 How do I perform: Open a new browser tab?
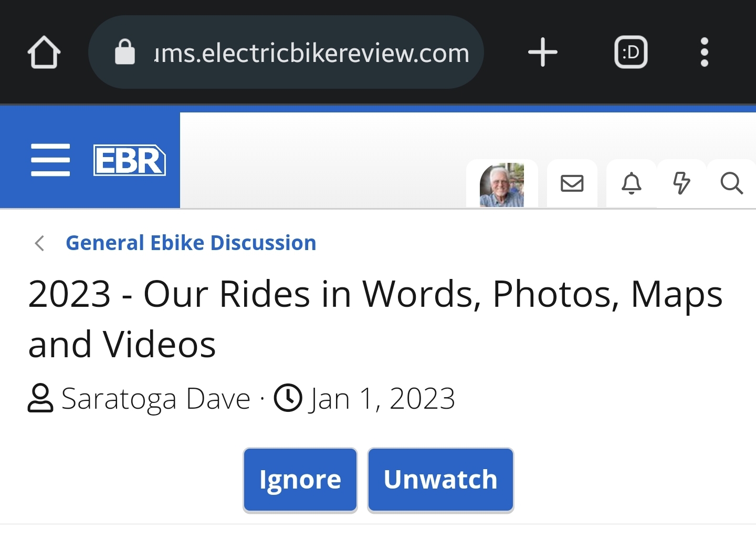coord(543,52)
